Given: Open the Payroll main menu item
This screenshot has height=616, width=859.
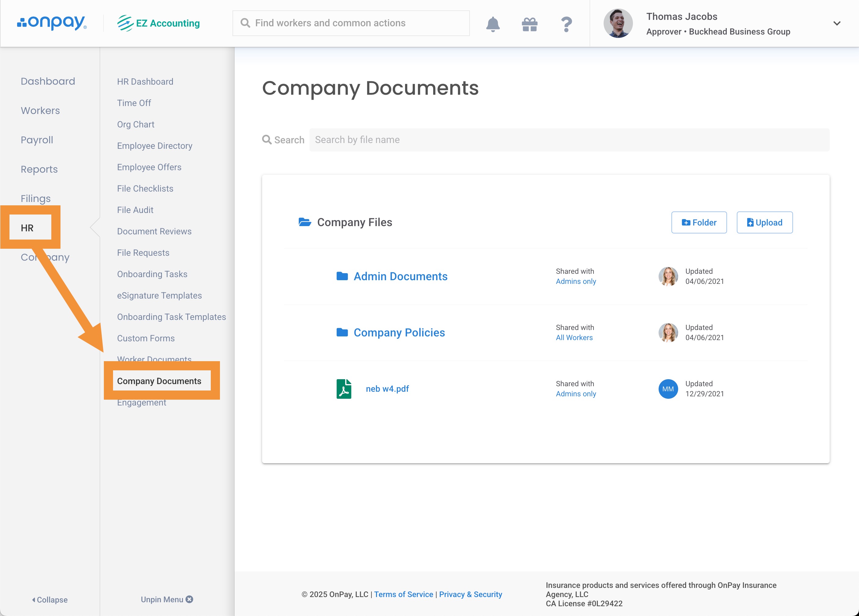Looking at the screenshot, I should (37, 140).
